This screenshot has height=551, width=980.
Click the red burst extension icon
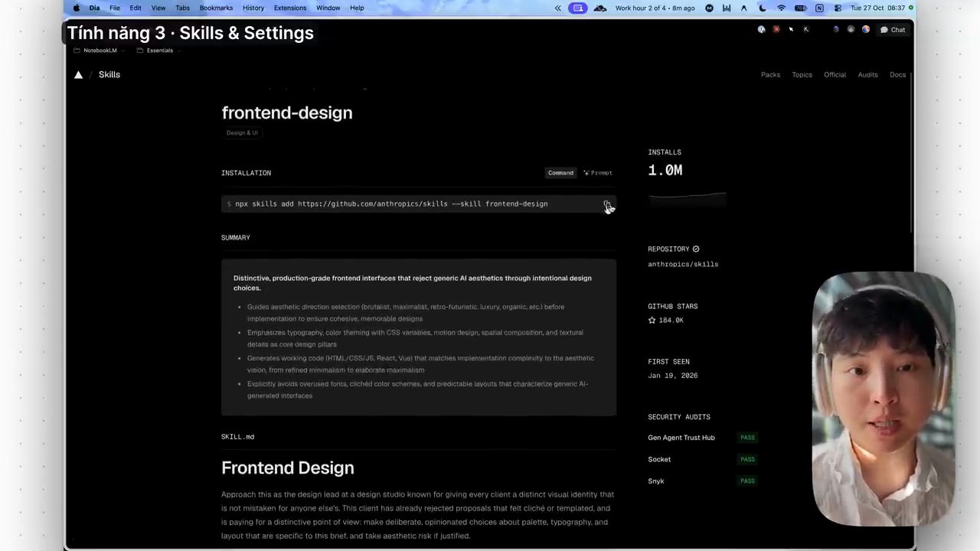point(776,30)
